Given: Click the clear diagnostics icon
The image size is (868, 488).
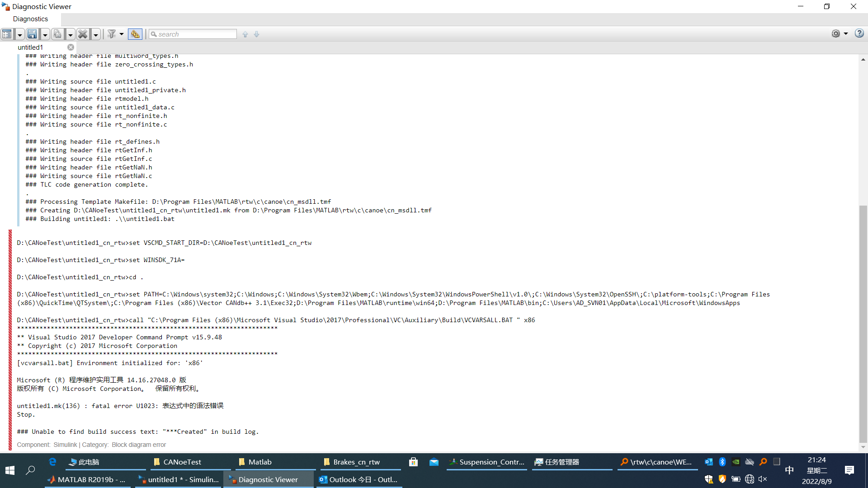Looking at the screenshot, I should pyautogui.click(x=83, y=34).
